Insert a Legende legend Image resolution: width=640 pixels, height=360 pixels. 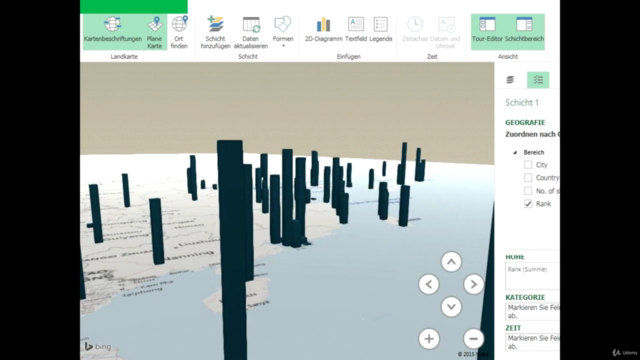(380, 29)
